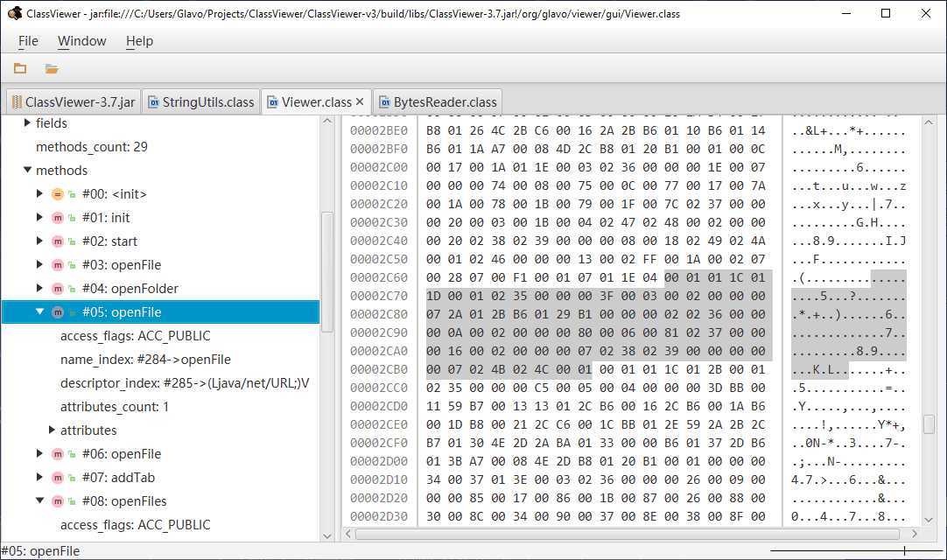The height and width of the screenshot is (560, 947).
Task: Switch to the BytesReader.class tab
Action: (x=438, y=102)
